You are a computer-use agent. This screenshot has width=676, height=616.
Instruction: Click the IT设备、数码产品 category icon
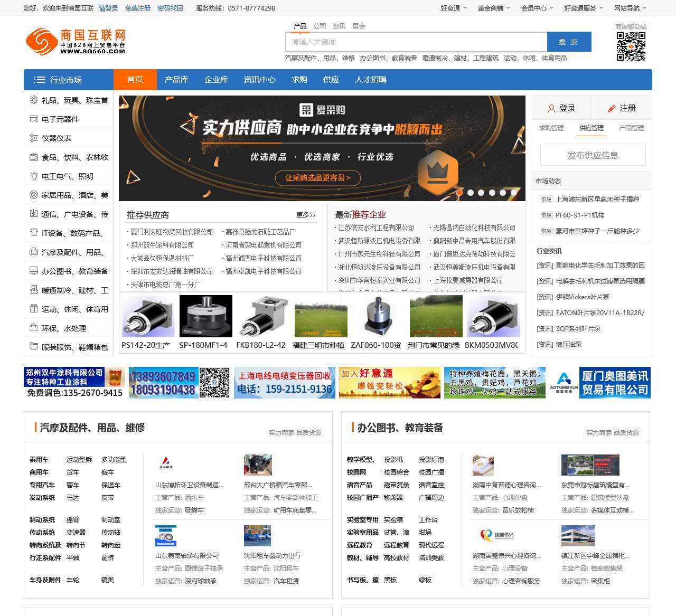[x=33, y=233]
